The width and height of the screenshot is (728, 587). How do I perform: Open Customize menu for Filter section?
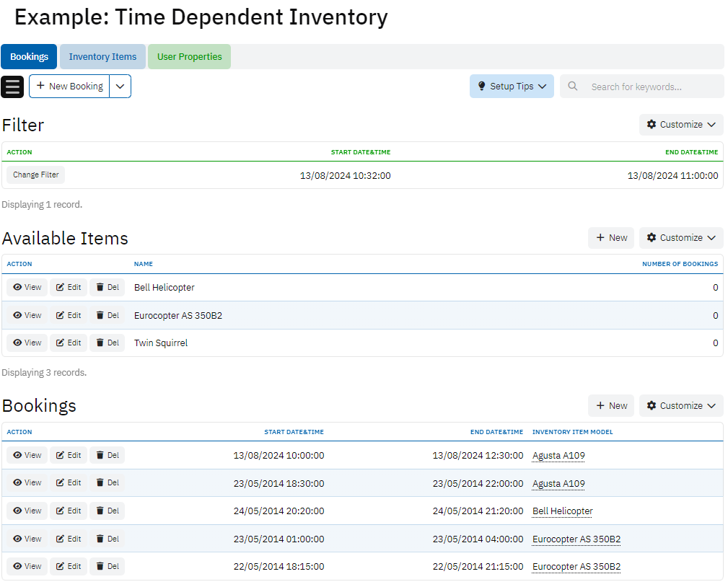681,125
